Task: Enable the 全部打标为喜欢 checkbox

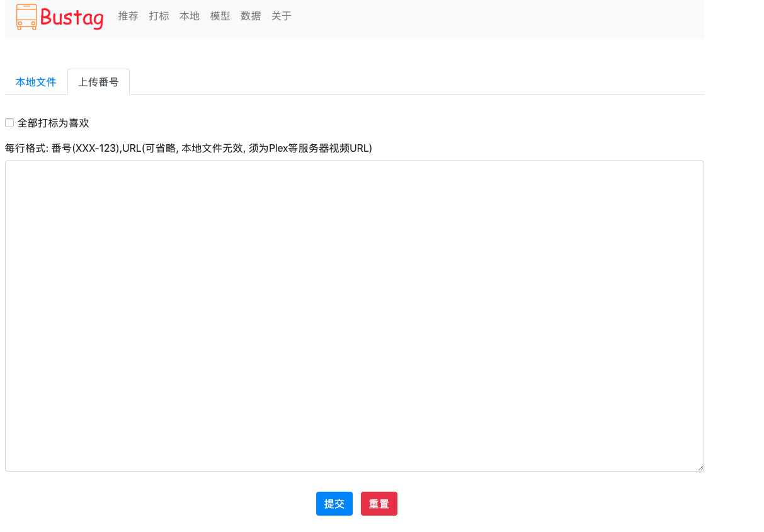Action: tap(9, 123)
